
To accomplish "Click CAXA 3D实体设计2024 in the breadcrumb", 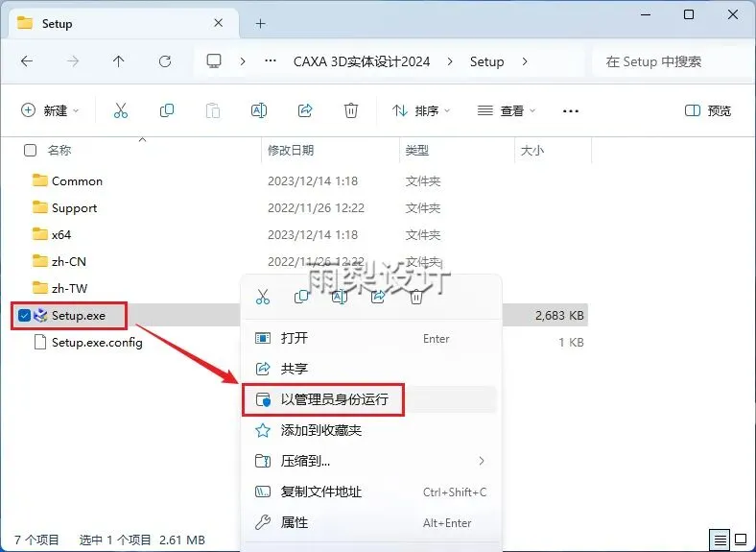I will 362,61.
